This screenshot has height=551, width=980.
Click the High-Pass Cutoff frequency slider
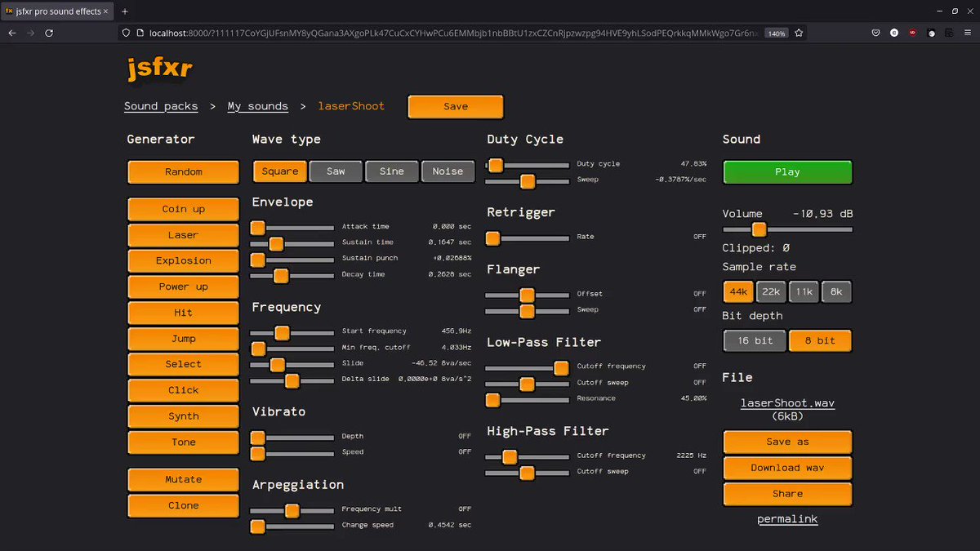click(528, 456)
